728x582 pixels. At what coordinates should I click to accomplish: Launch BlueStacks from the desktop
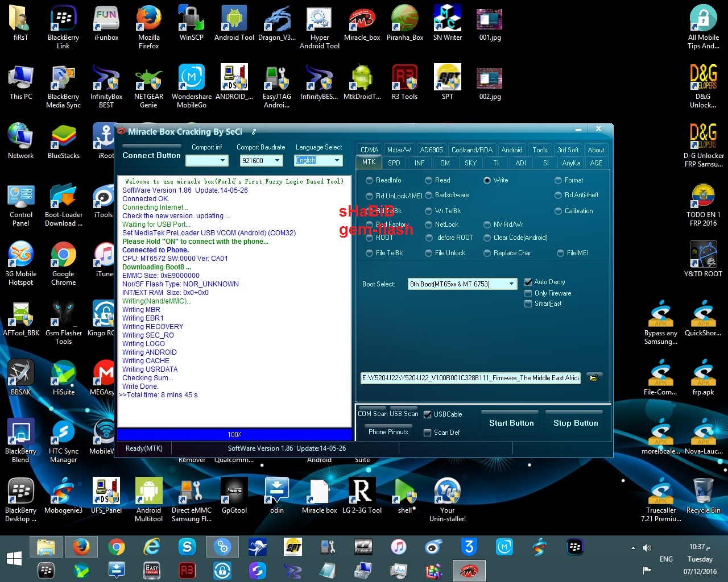tap(64, 142)
